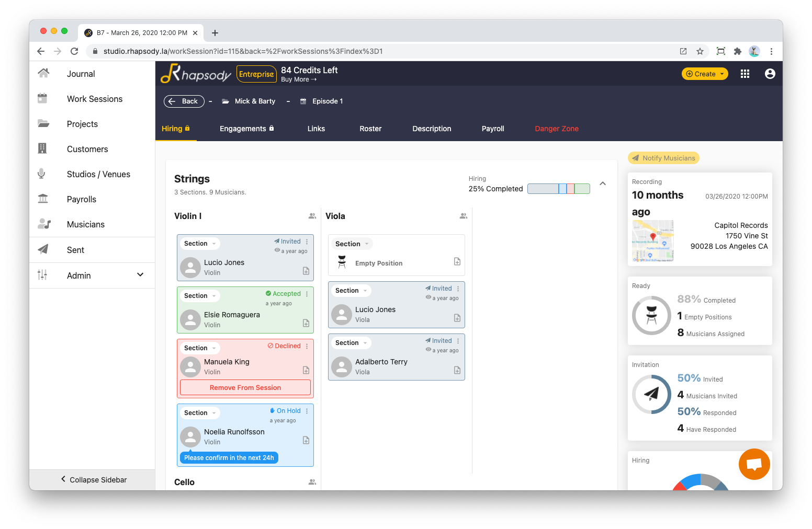812x529 pixels.
Task: Open the user account profile icon
Action: pyautogui.click(x=770, y=74)
